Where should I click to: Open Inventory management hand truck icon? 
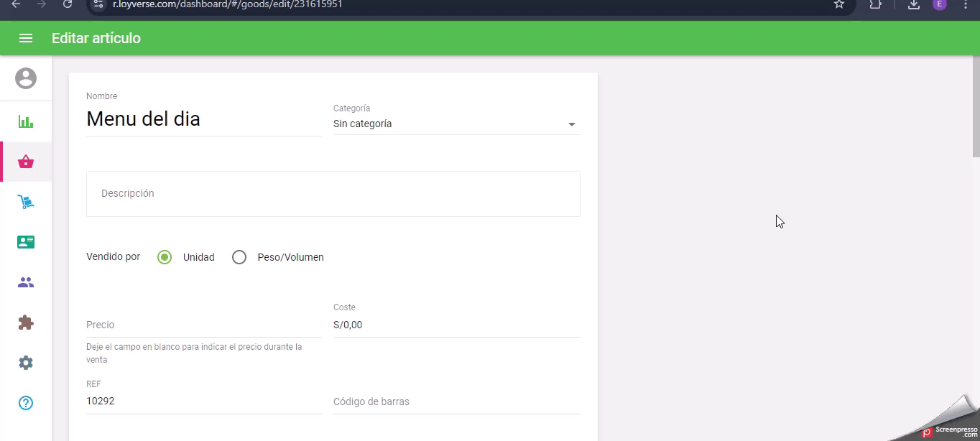click(26, 203)
